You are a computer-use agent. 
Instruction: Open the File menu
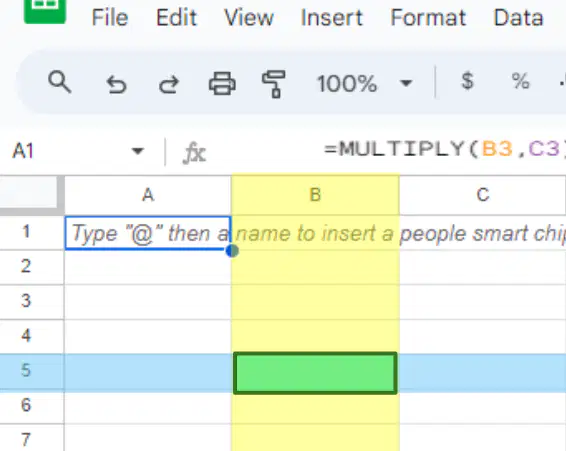(x=110, y=18)
